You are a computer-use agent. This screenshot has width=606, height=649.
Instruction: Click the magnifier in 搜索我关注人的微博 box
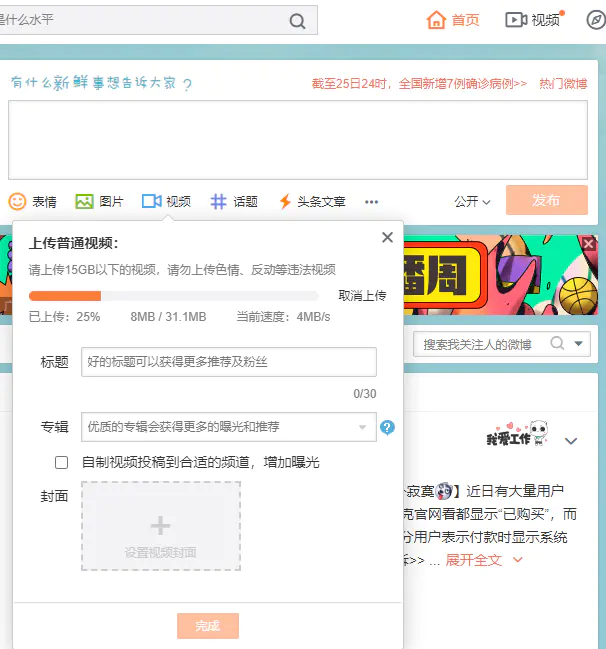557,344
